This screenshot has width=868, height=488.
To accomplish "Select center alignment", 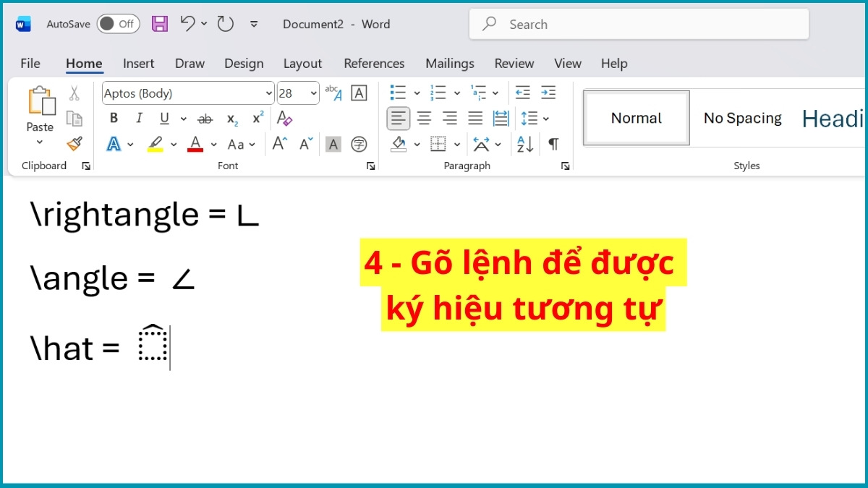I will (424, 118).
